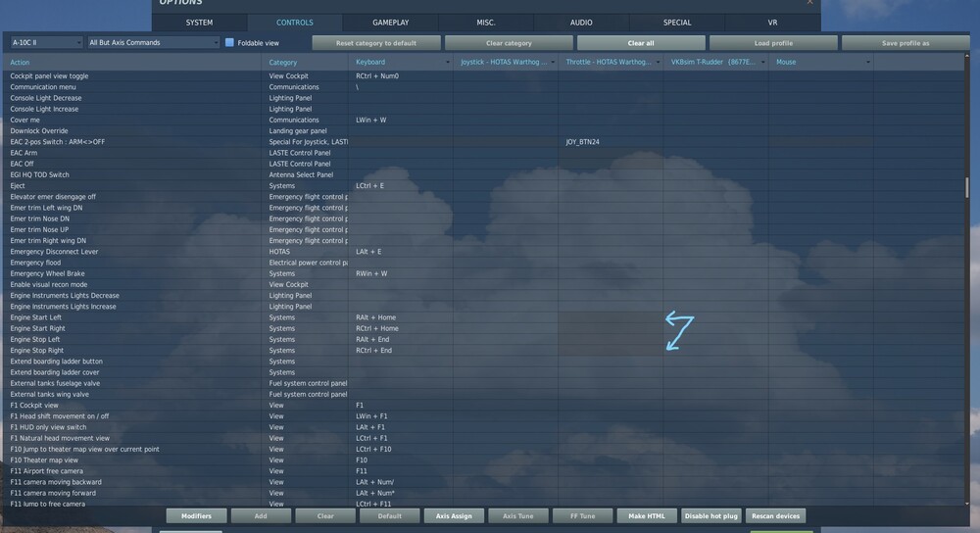Toggle the Foldable view checkbox
This screenshot has width=980, height=533.
pyautogui.click(x=229, y=42)
